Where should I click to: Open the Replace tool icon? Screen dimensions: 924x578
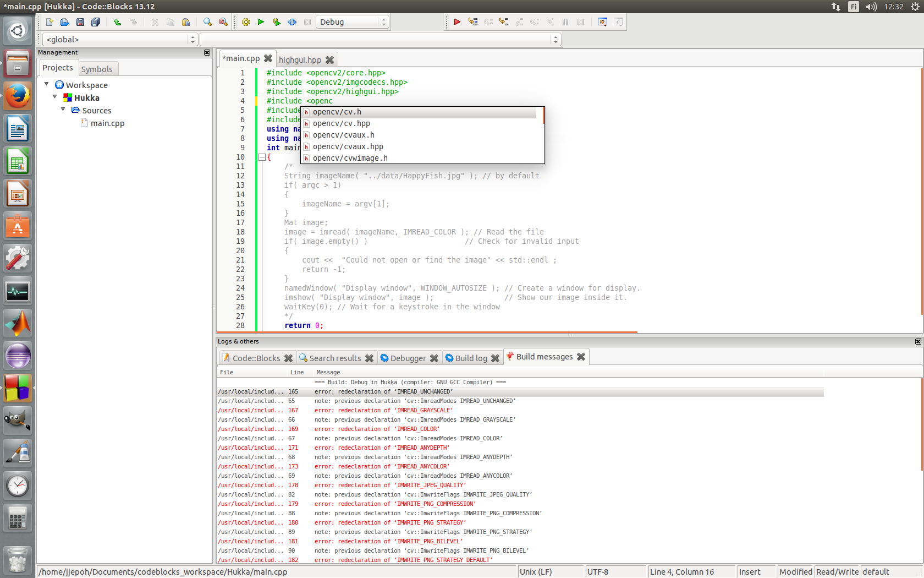click(223, 22)
